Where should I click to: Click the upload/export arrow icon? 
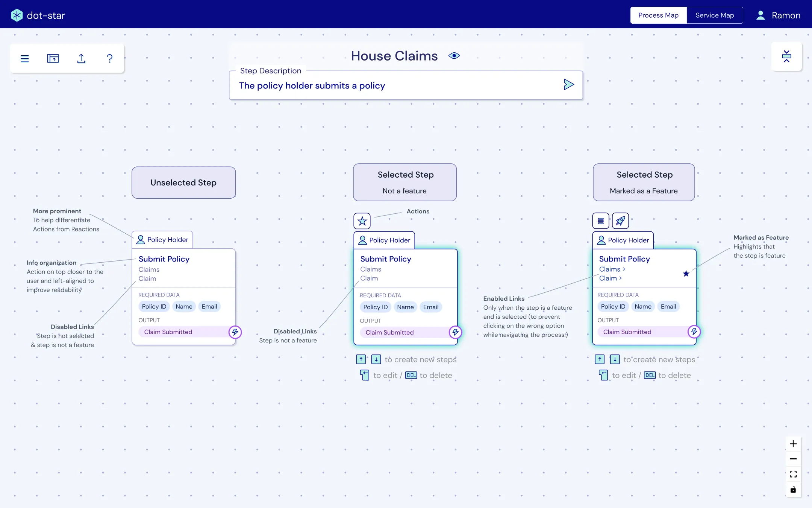pyautogui.click(x=81, y=58)
